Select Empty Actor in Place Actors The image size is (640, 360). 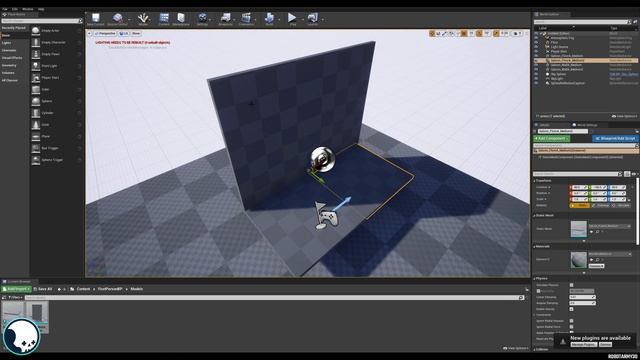tap(56, 31)
